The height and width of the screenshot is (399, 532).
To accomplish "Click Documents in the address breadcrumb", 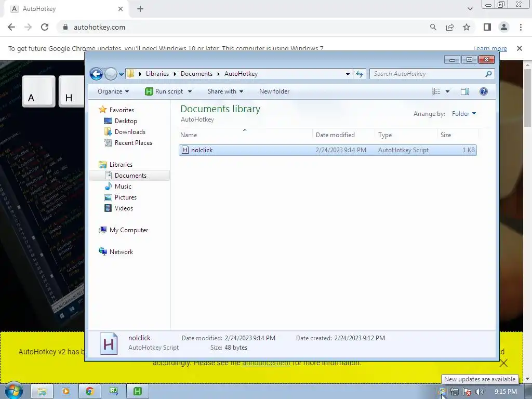I will [x=196, y=74].
